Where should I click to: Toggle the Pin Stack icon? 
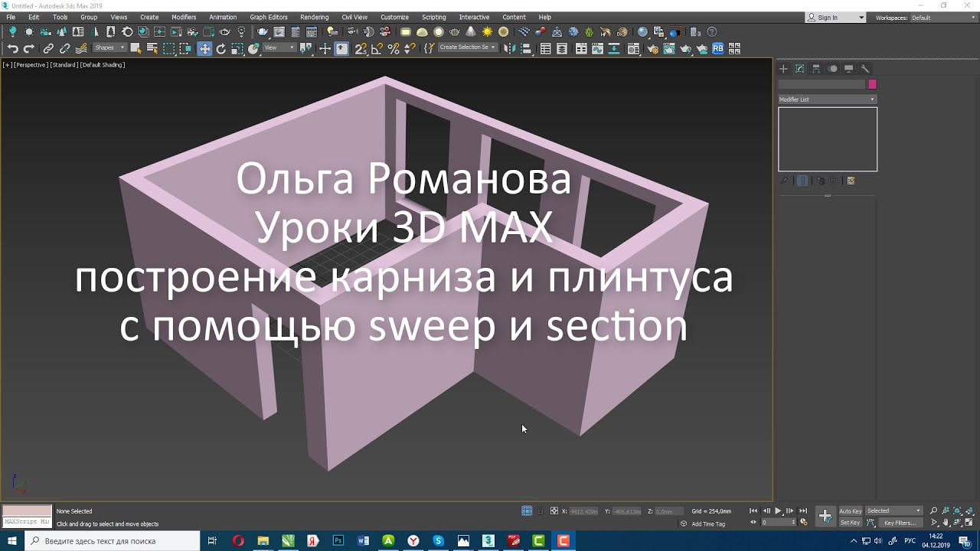[784, 181]
